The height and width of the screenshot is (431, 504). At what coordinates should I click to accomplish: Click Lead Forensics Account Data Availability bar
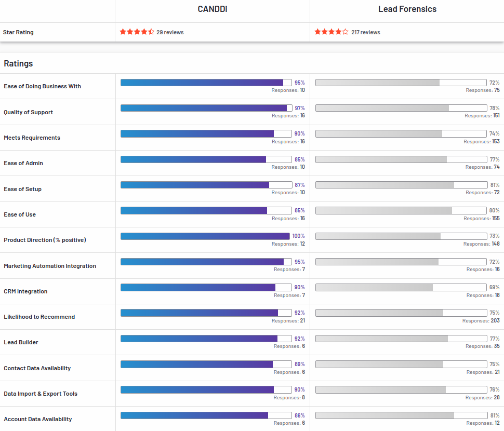pyautogui.click(x=402, y=415)
